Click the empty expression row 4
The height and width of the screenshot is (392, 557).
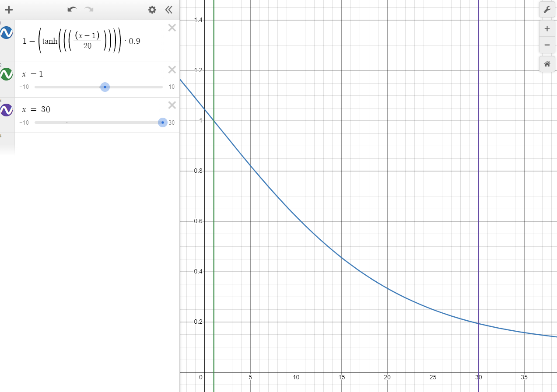pos(90,144)
